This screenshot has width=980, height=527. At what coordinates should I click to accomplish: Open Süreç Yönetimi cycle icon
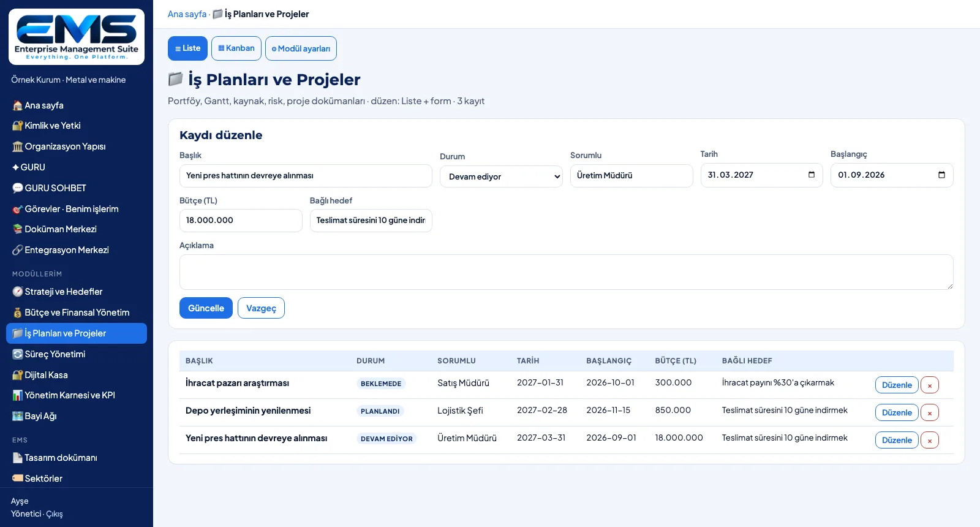pyautogui.click(x=18, y=354)
